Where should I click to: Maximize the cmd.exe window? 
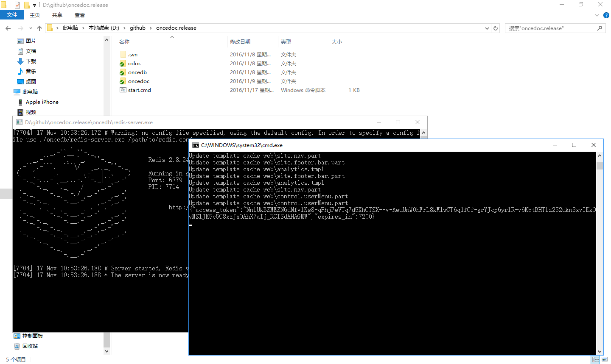coord(574,145)
